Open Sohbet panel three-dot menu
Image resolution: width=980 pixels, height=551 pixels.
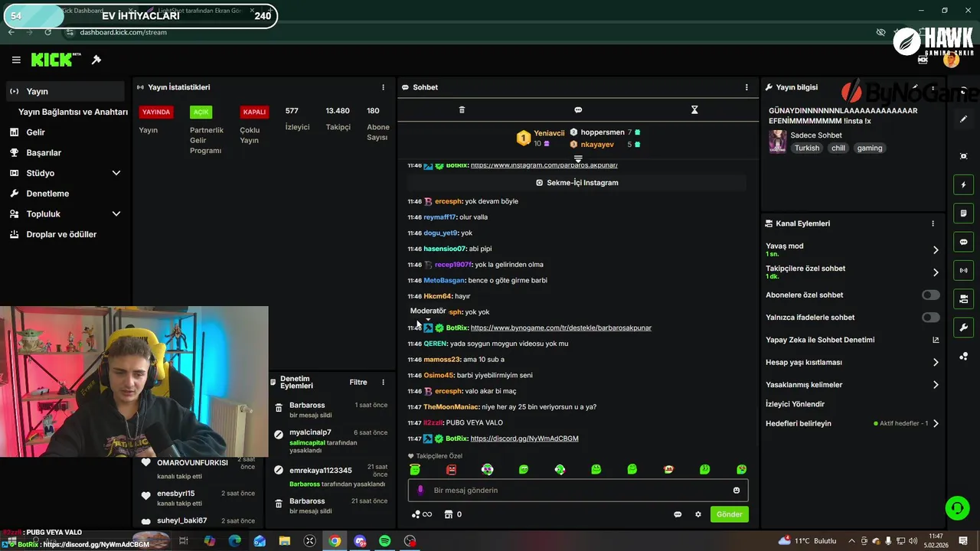click(x=746, y=87)
